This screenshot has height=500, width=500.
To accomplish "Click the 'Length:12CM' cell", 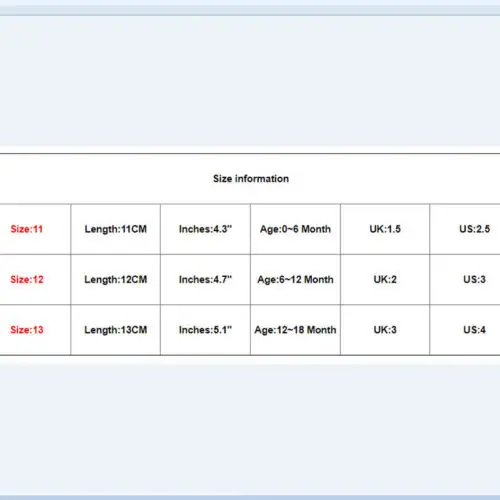I will [116, 279].
